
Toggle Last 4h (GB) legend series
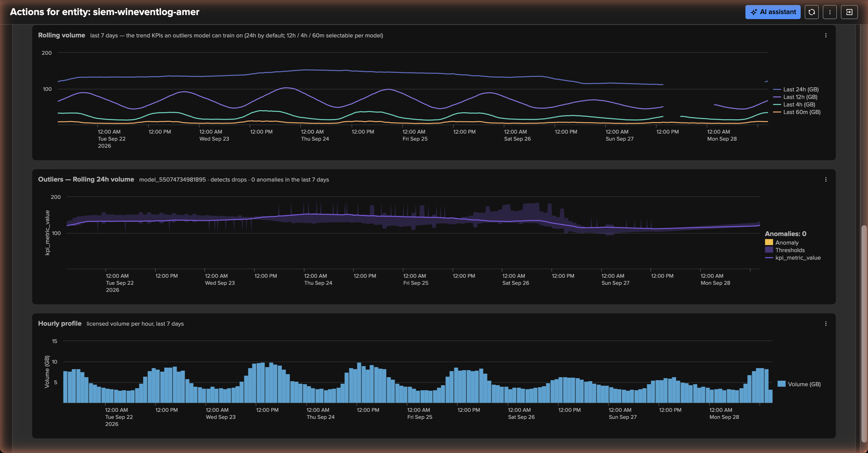tap(794, 104)
